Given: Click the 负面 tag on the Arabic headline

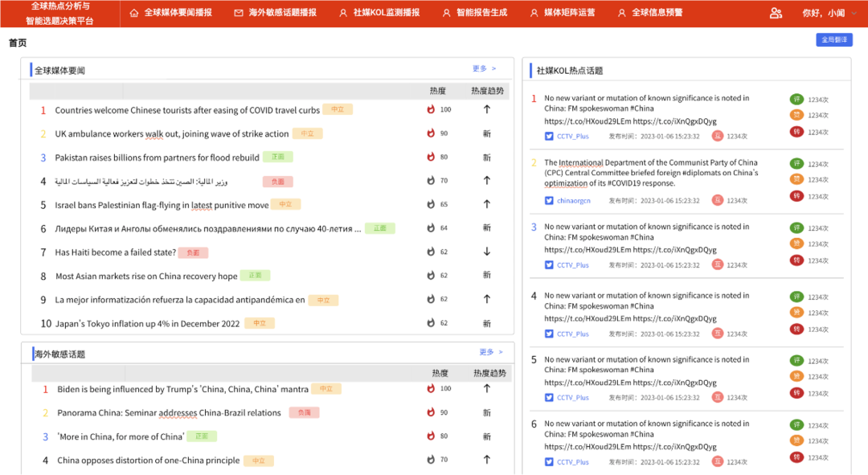Looking at the screenshot, I should (277, 182).
